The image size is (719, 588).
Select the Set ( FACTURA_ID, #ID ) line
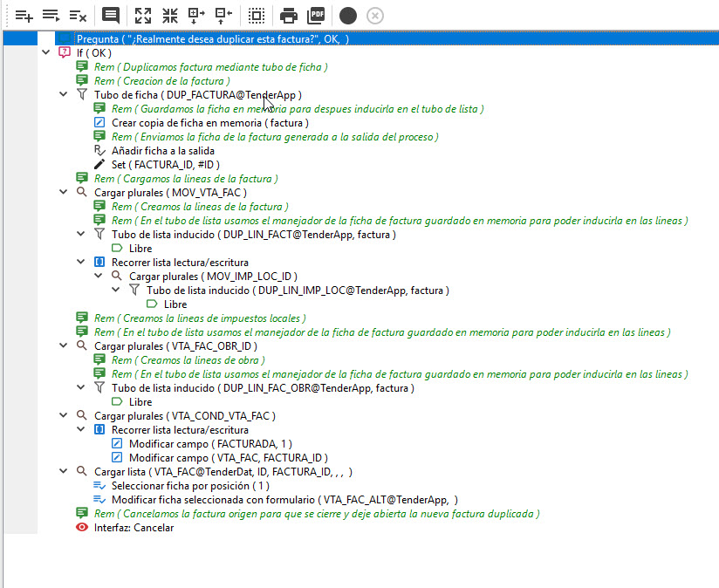[166, 165]
